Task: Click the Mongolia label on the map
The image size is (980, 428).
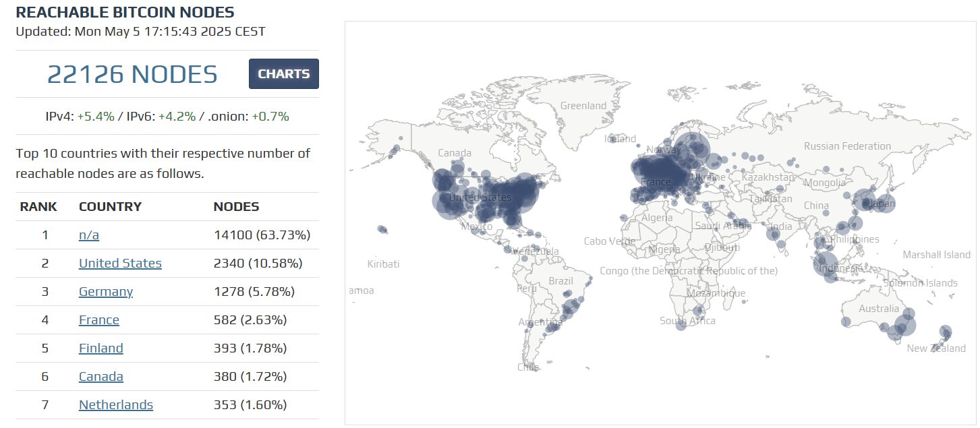Action: point(824,183)
